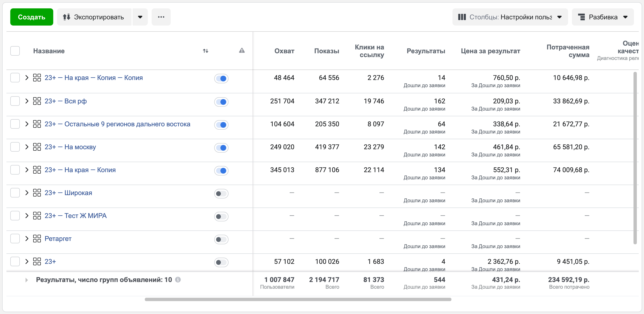Expand the 23+ — Вся рф row
The height and width of the screenshot is (314, 644).
(27, 101)
